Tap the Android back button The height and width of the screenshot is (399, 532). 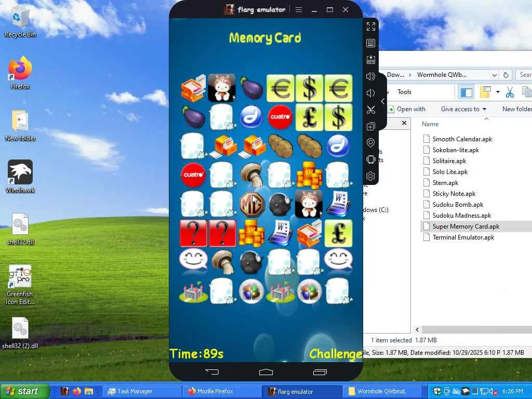212,372
